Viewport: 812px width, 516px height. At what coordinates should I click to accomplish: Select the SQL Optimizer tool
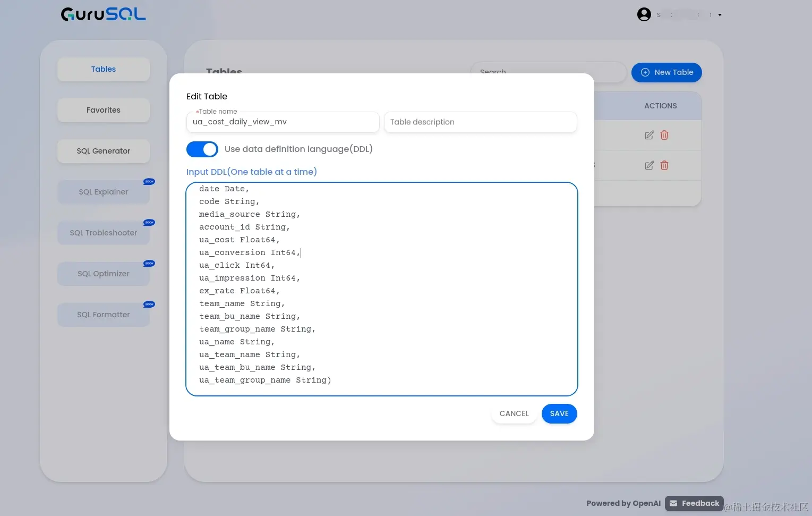103,274
